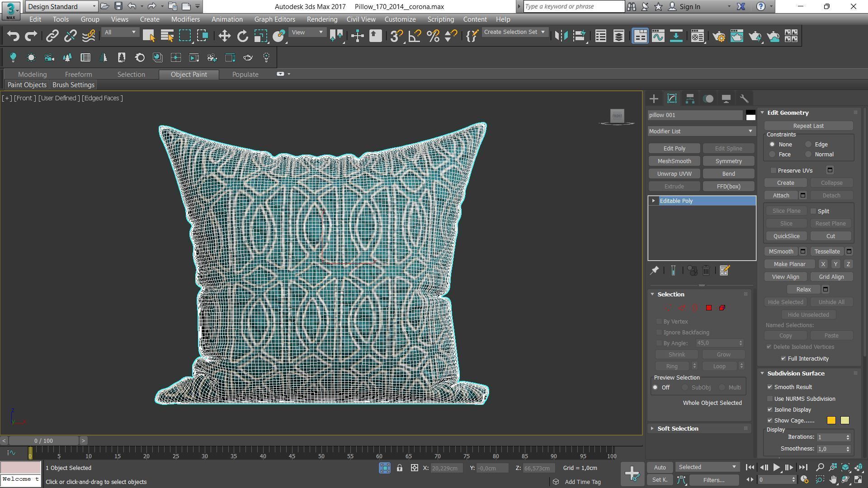Click the Make Planar button

tap(789, 264)
